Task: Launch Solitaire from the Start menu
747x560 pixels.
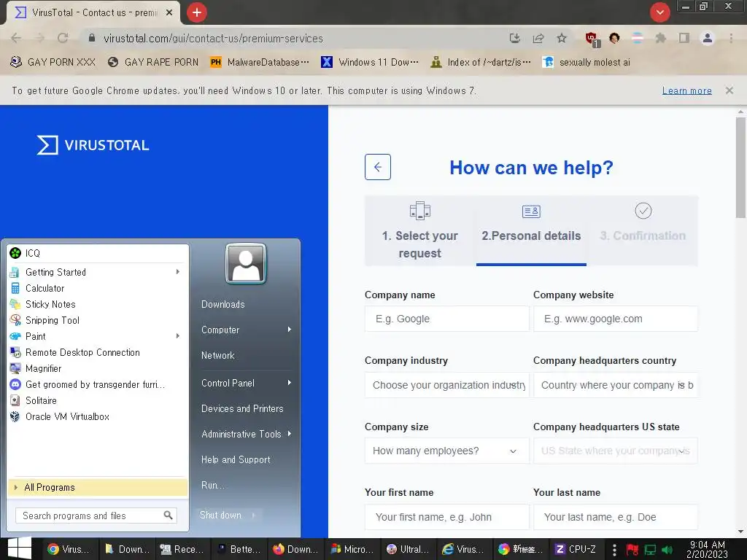Action: (98, 400)
